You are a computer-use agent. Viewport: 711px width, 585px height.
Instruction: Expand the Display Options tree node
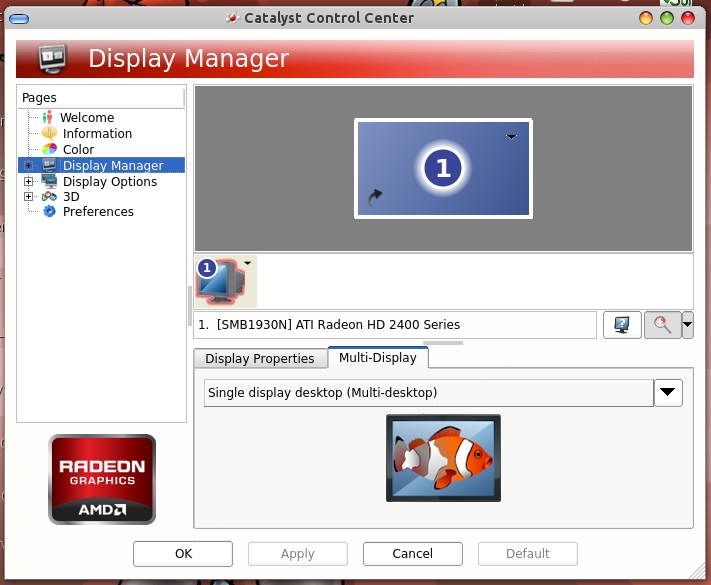click(28, 181)
